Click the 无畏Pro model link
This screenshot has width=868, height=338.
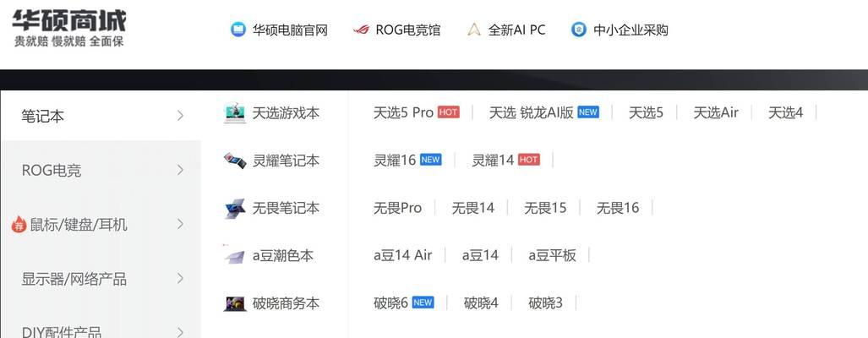coord(397,208)
